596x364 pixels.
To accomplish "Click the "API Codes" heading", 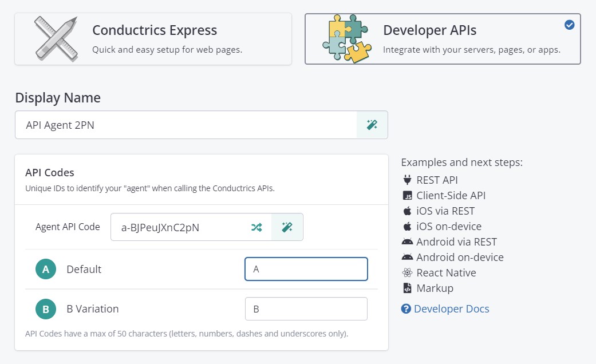I will coord(50,172).
